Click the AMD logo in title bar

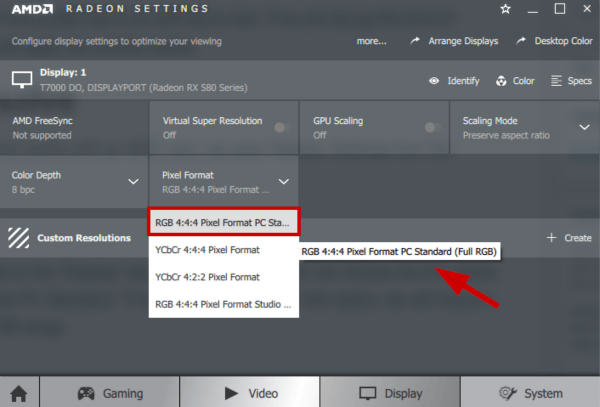coord(32,9)
